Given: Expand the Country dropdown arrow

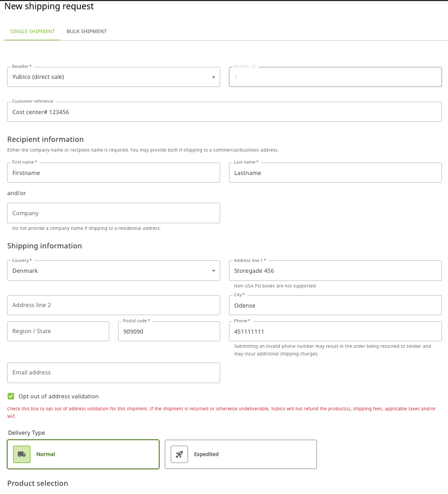Looking at the screenshot, I should (x=213, y=271).
